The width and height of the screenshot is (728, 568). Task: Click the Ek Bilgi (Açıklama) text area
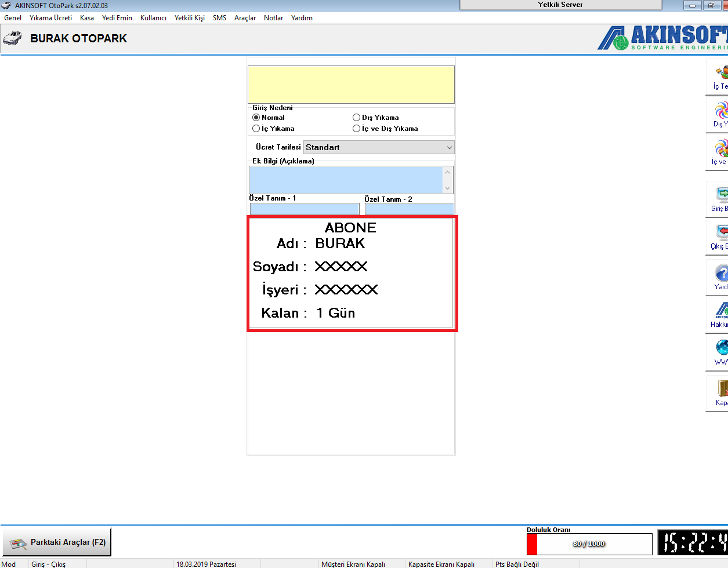346,180
